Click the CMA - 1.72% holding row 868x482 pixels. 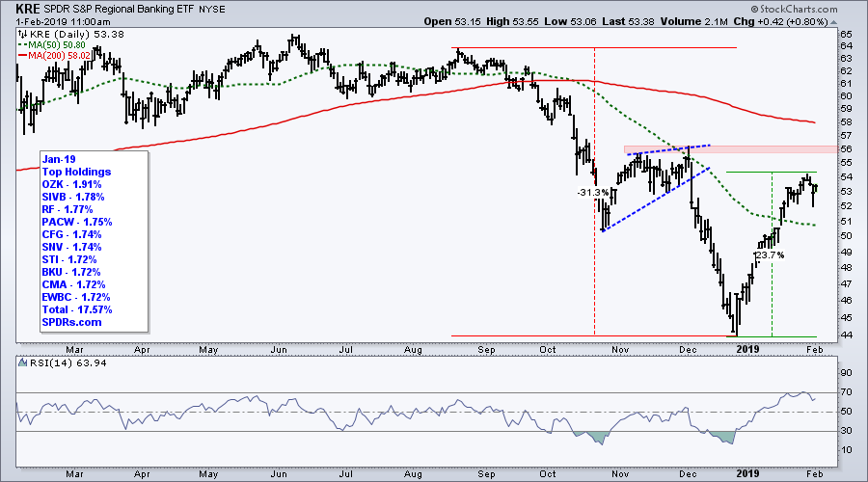(73, 284)
